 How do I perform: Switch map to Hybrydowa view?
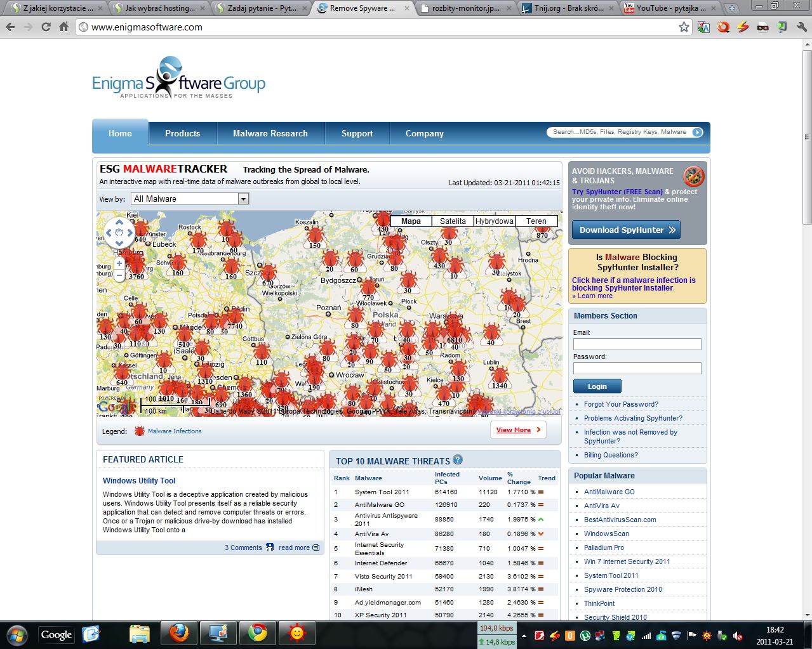coord(495,221)
